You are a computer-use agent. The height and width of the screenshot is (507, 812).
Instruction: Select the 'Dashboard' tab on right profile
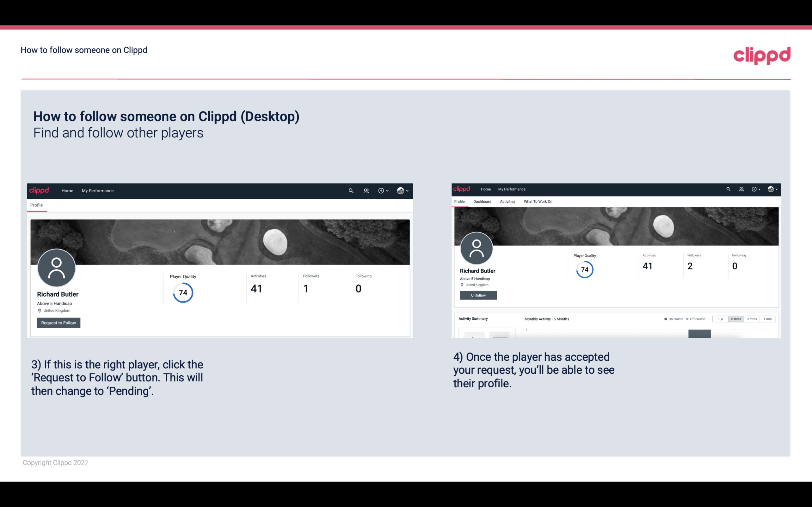[x=482, y=202]
